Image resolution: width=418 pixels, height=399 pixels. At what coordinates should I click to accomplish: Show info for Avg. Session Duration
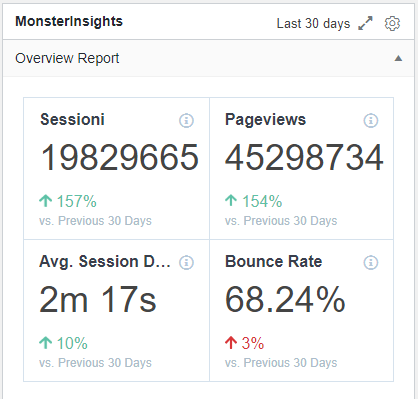[x=186, y=262]
